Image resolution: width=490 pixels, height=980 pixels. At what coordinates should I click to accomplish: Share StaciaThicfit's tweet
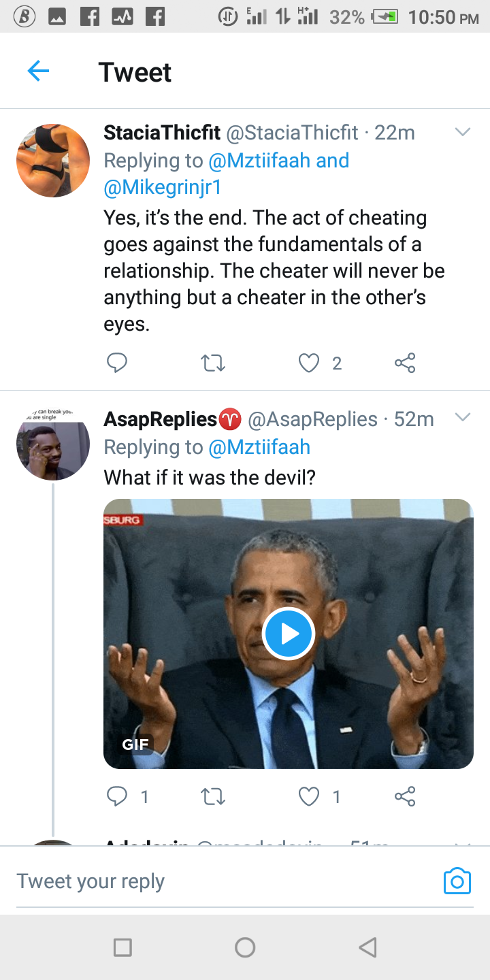[x=405, y=363]
